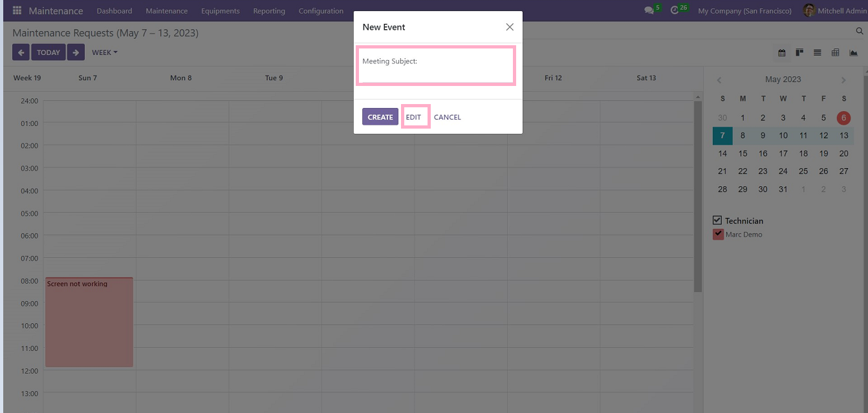Viewport: 868px width, 413px height.
Task: Open the Configuration menu
Action: coord(321,11)
